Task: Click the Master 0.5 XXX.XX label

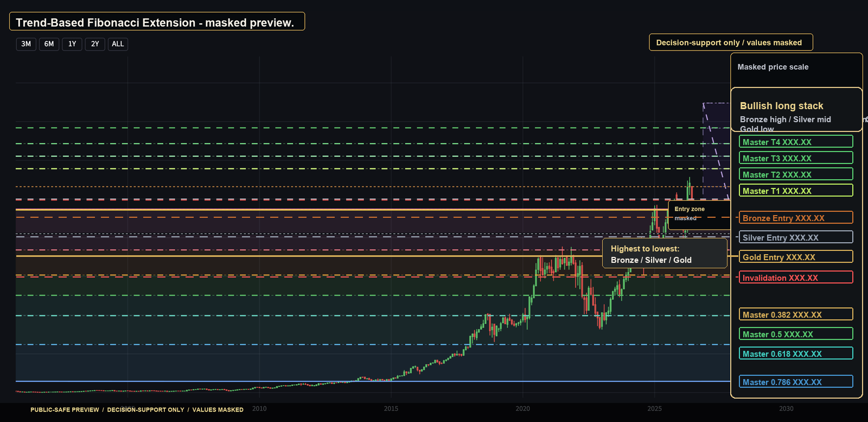Action: (x=796, y=334)
